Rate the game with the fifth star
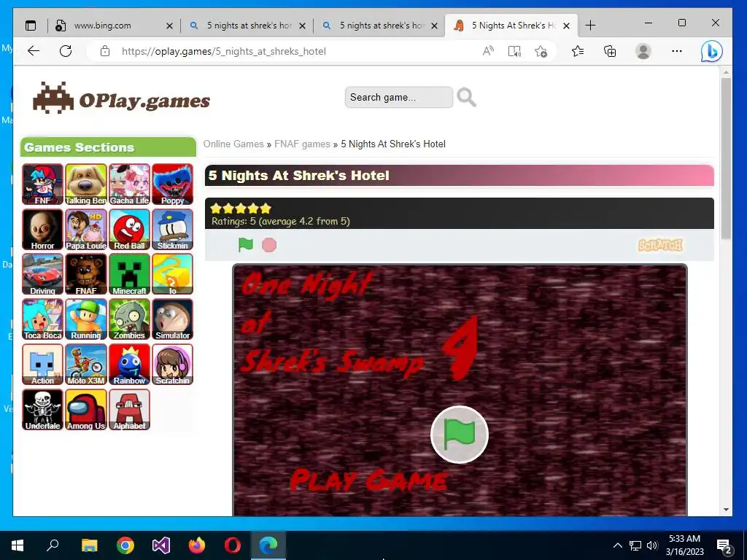 (x=266, y=208)
